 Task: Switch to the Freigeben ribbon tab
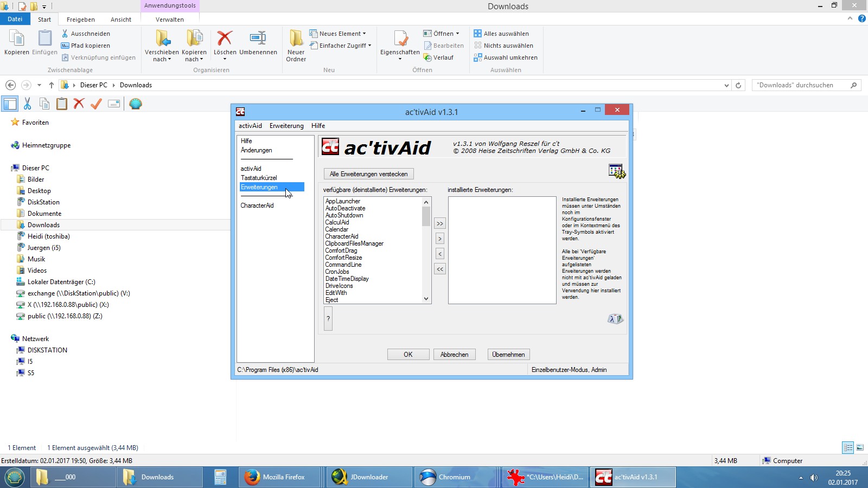pos(81,20)
